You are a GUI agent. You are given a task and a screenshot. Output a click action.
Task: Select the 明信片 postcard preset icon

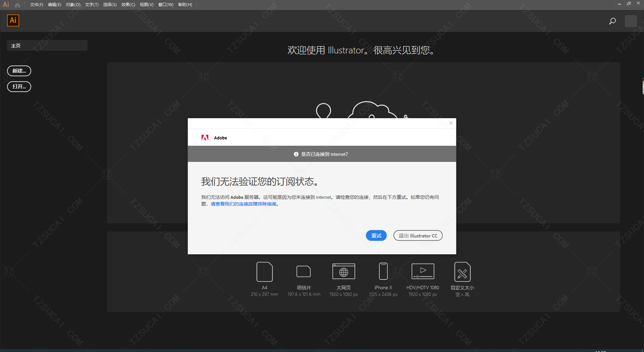coord(304,271)
